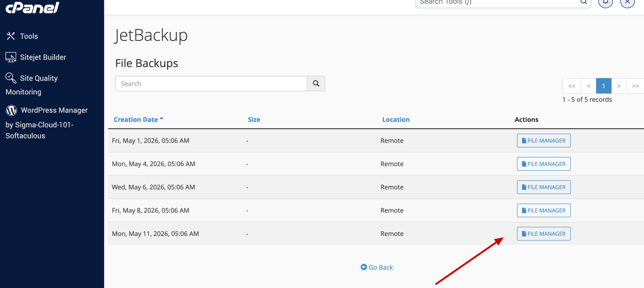The image size is (644, 288).
Task: Open the notifications bell
Action: point(606,3)
